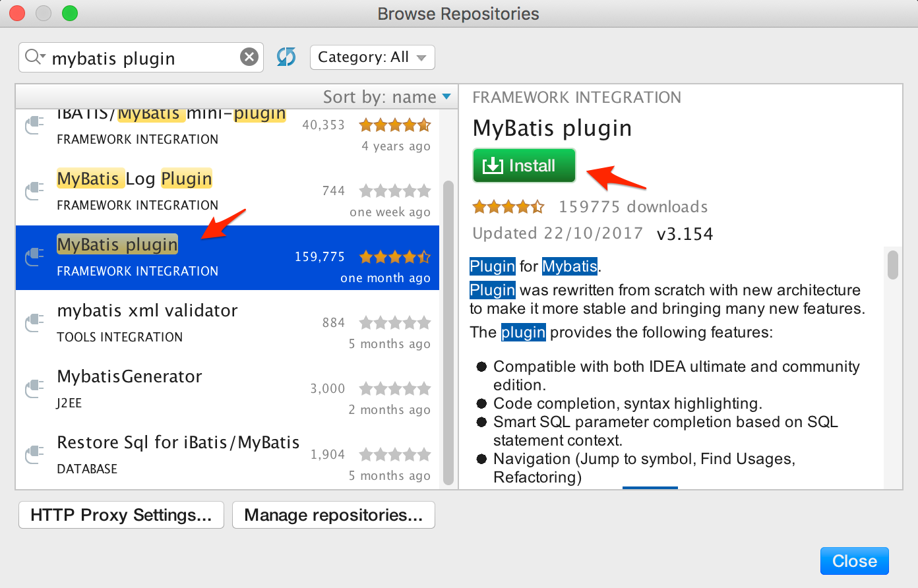Screen dimensions: 918x588
Task: Click plug icon beside Restore Sql entry
Action: pyautogui.click(x=34, y=455)
